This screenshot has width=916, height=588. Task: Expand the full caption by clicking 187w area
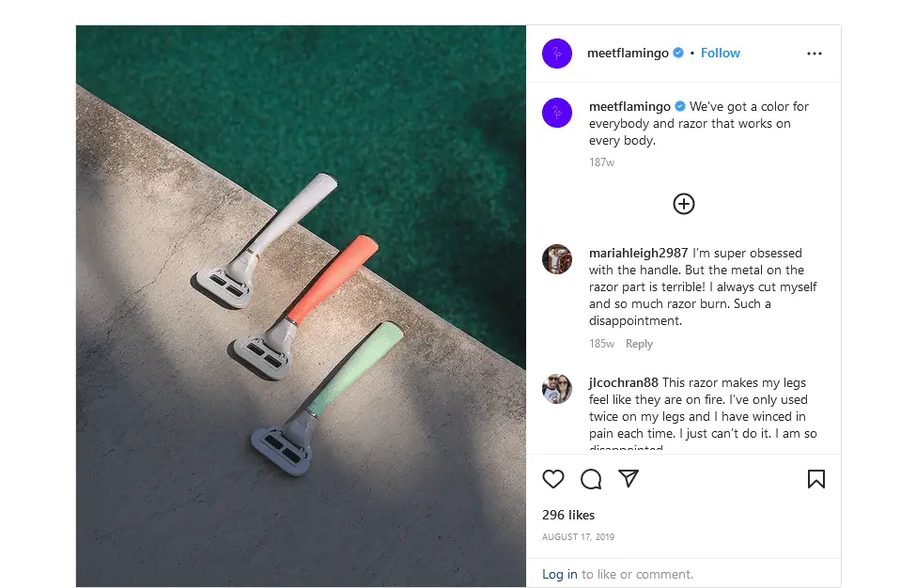600,162
